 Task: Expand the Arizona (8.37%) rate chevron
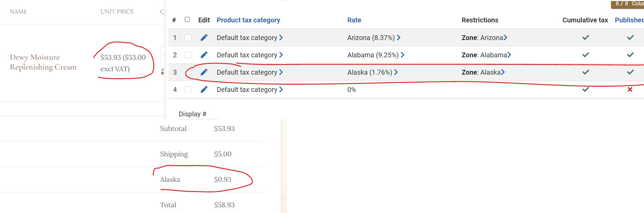[399, 38]
